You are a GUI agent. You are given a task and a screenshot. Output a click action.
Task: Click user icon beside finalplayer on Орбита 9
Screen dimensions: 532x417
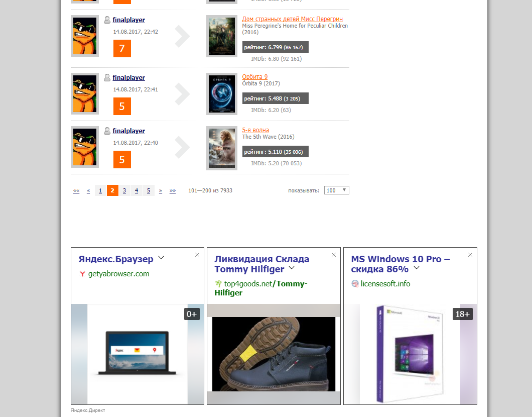(x=107, y=78)
